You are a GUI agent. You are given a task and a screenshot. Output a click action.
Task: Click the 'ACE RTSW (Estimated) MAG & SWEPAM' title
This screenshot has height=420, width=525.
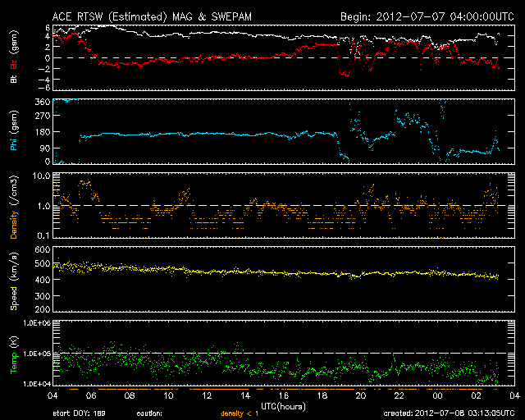(x=152, y=16)
